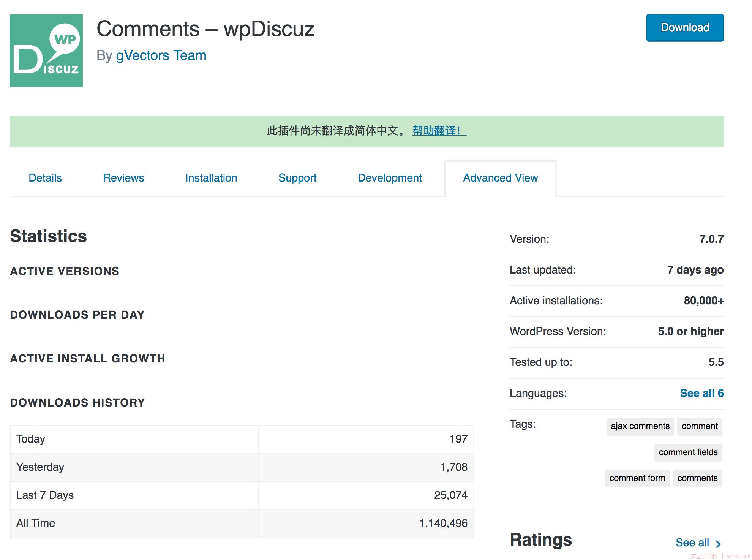Open the comment fields tag
752x560 pixels.
coord(688,452)
